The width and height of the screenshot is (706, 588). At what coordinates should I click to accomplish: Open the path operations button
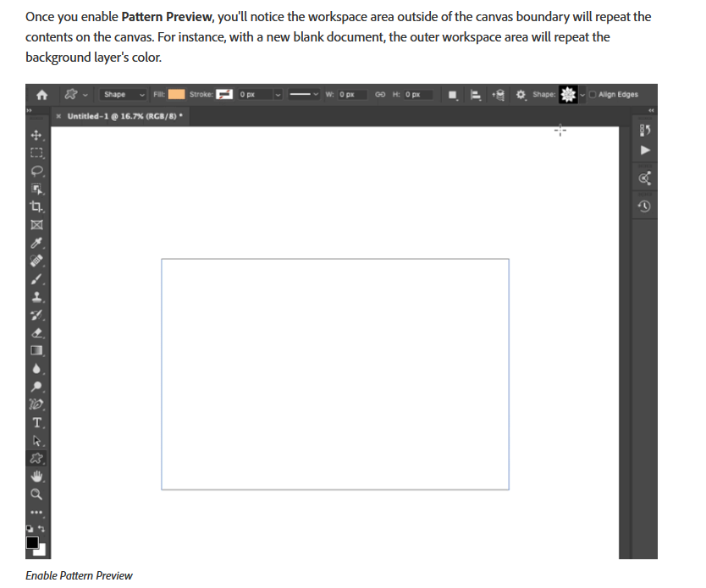(x=452, y=94)
